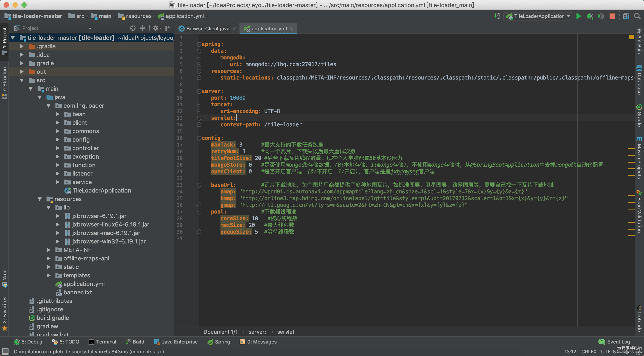Expand the controller package folder

[57, 148]
